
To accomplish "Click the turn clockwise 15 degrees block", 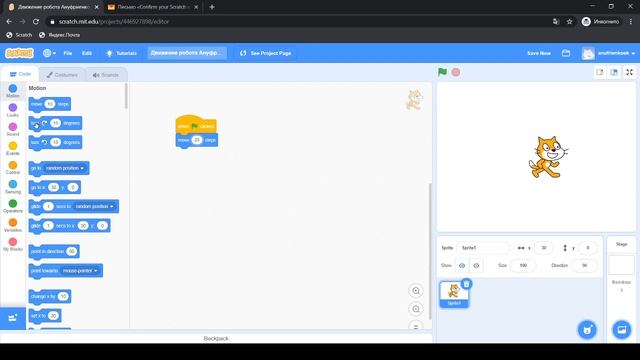I will click(x=55, y=123).
